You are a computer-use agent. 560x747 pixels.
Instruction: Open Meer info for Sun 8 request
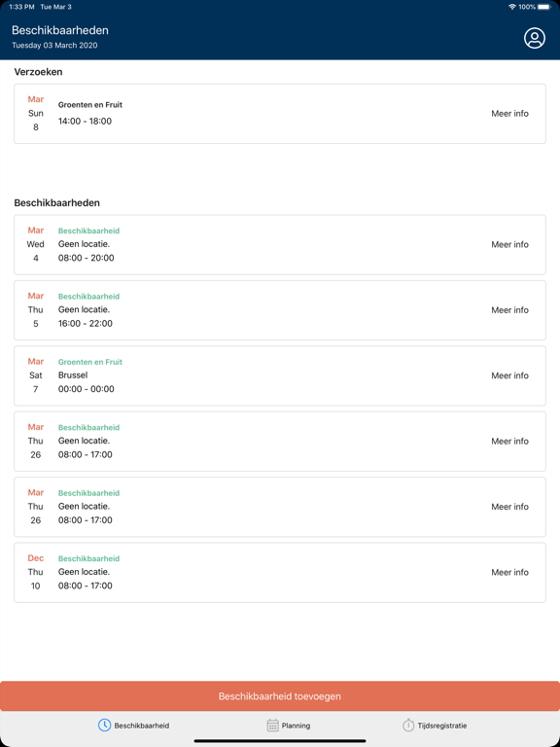[509, 114]
